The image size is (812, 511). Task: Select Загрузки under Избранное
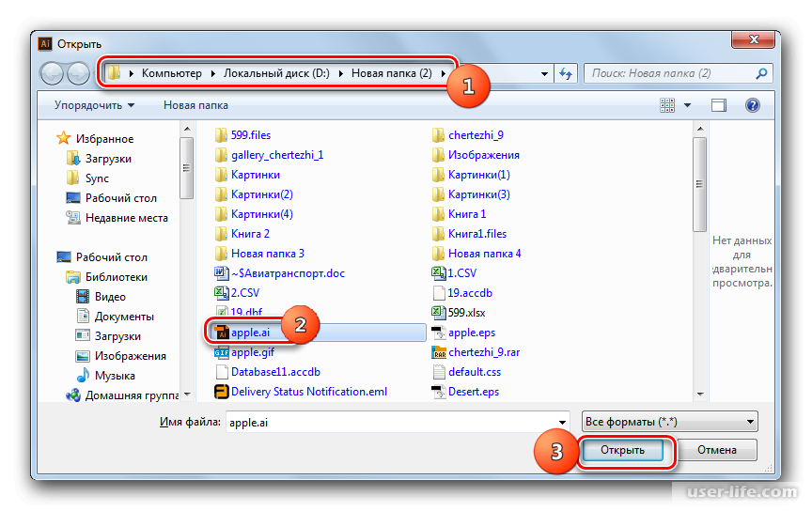pos(108,159)
